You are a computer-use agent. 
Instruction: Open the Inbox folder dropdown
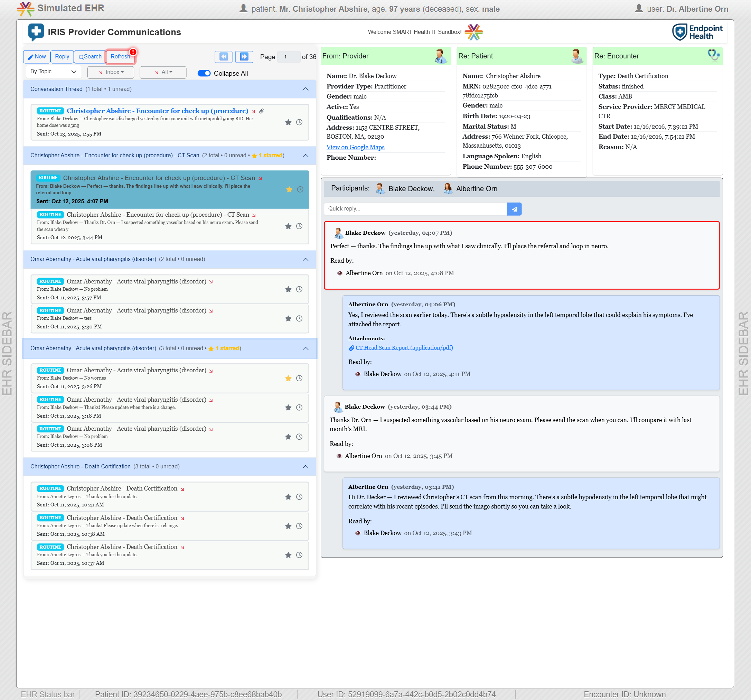[111, 72]
